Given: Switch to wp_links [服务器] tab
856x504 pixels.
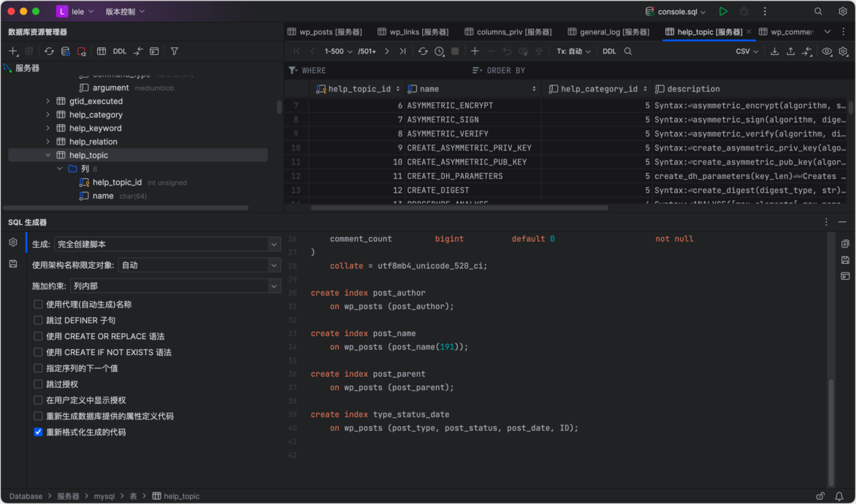Looking at the screenshot, I should [x=413, y=31].
